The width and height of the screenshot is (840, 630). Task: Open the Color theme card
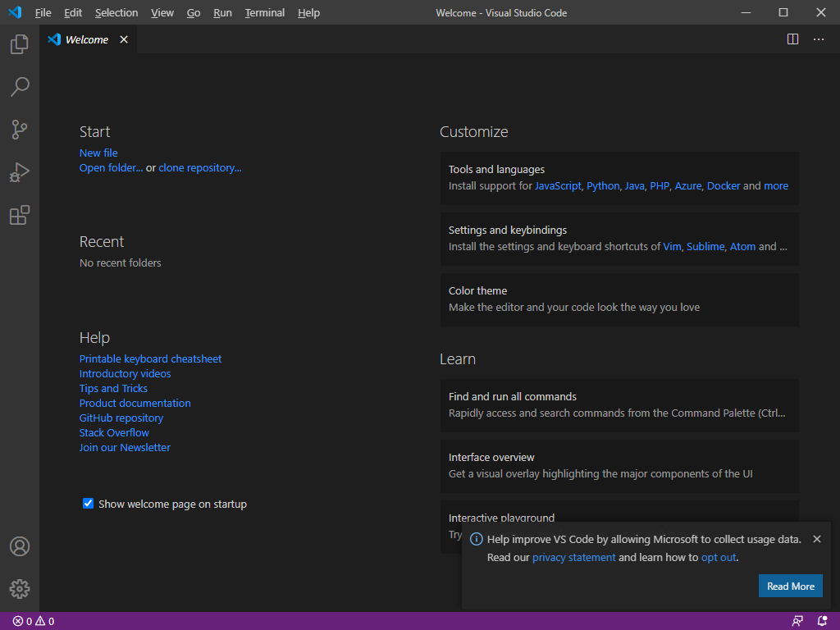(619, 299)
